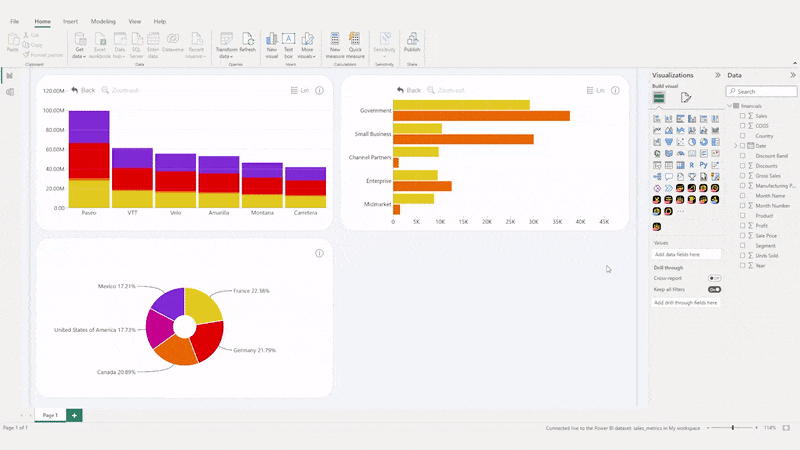This screenshot has height=450, width=800.
Task: Toggle the Cross-report switch
Action: point(714,278)
